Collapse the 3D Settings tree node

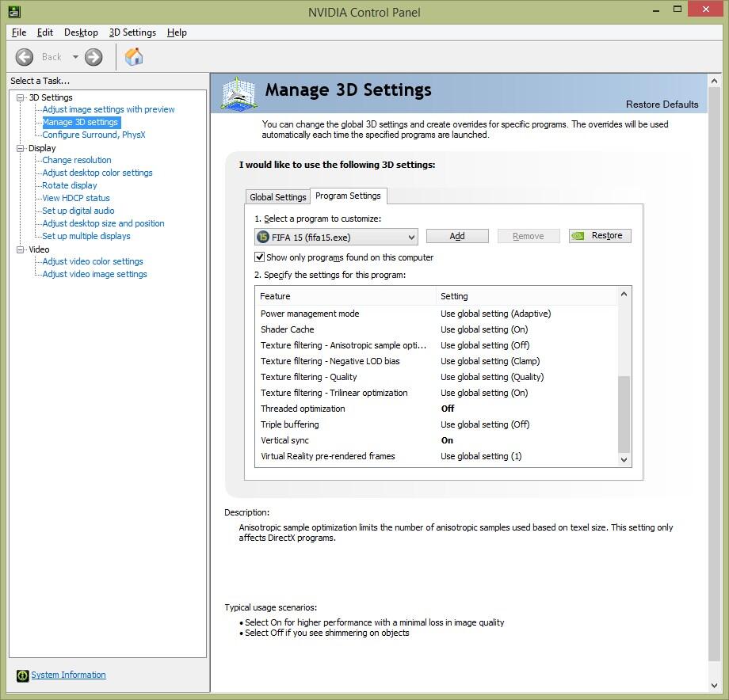20,97
